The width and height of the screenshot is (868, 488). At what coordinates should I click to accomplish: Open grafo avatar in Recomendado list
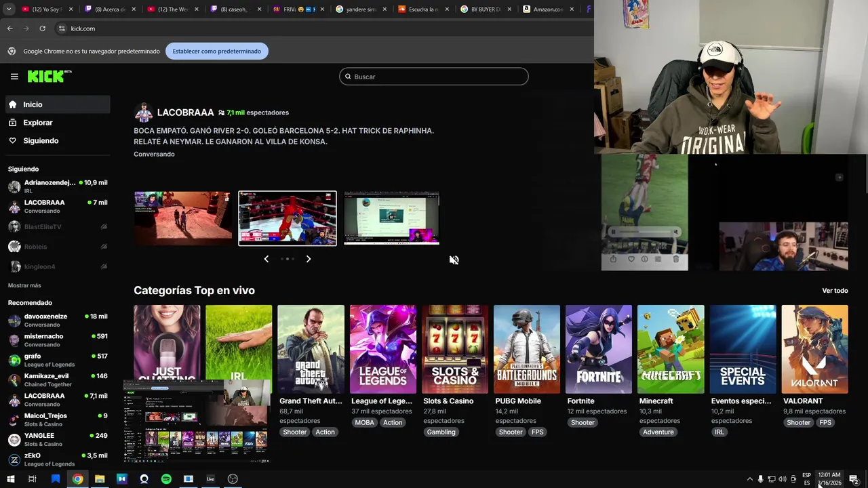coord(14,360)
